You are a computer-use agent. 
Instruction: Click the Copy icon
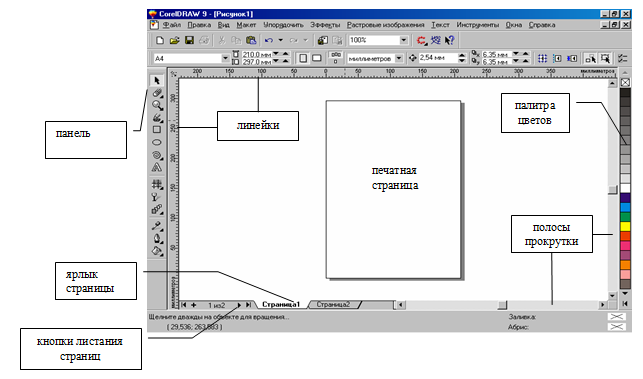(236, 40)
